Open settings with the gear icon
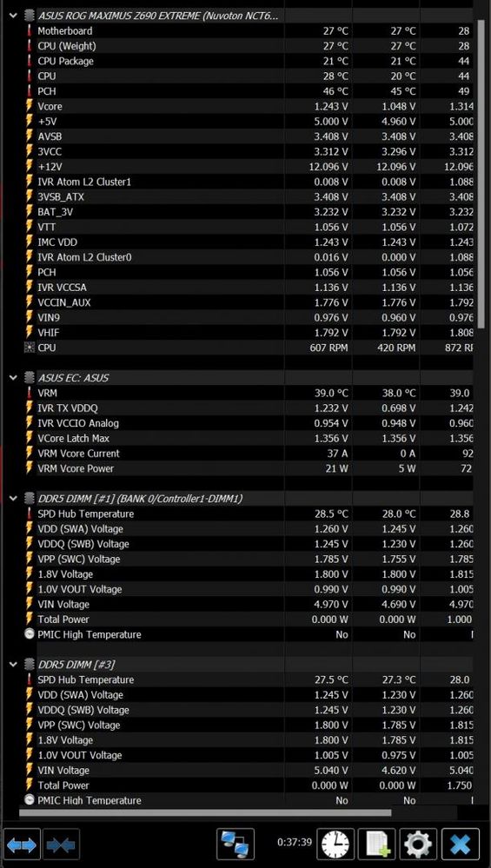 419,845
